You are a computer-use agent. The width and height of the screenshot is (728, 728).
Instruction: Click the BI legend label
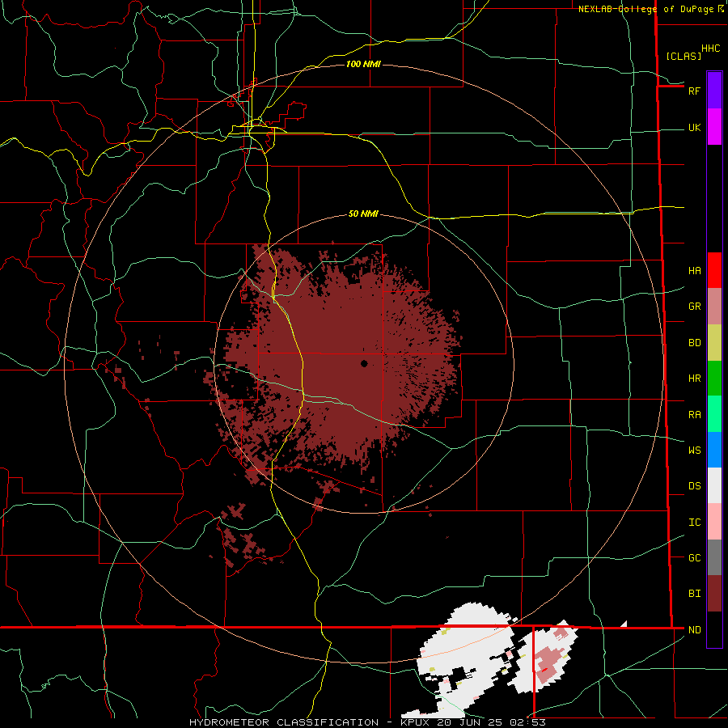(695, 594)
